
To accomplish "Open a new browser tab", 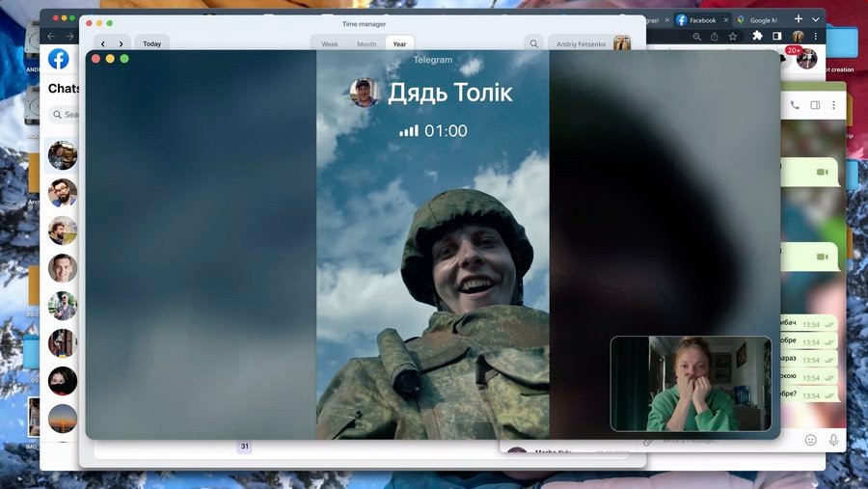I will (799, 19).
